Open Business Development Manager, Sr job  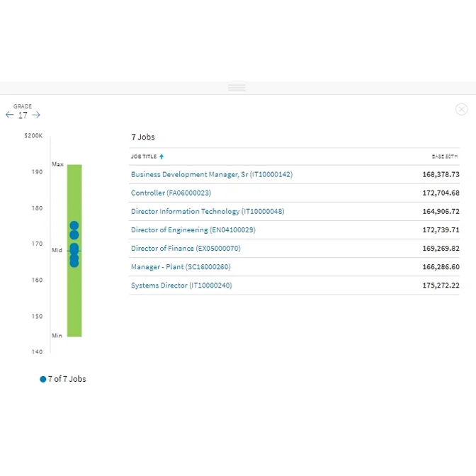211,174
